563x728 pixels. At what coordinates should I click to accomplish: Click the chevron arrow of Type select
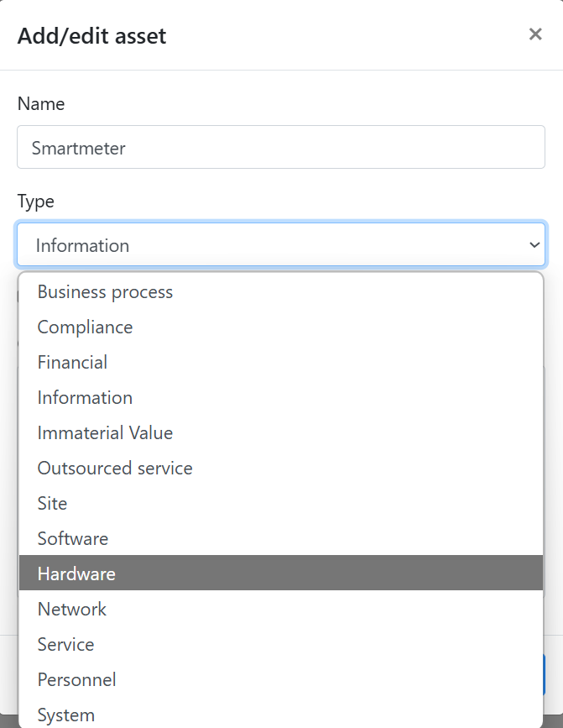point(534,244)
